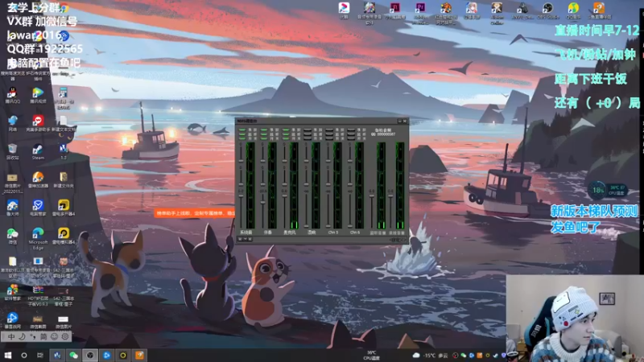Toggle top green switch on 麦克风 channel
The height and width of the screenshot is (362, 644).
(x=286, y=130)
